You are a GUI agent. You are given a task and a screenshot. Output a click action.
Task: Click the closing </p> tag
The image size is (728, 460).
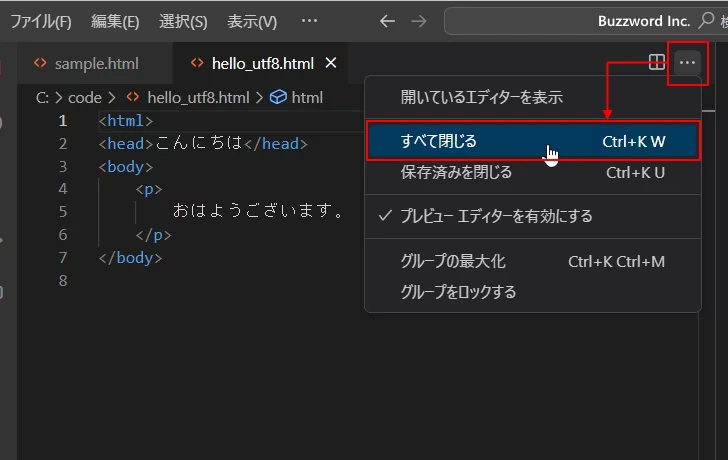pos(153,235)
